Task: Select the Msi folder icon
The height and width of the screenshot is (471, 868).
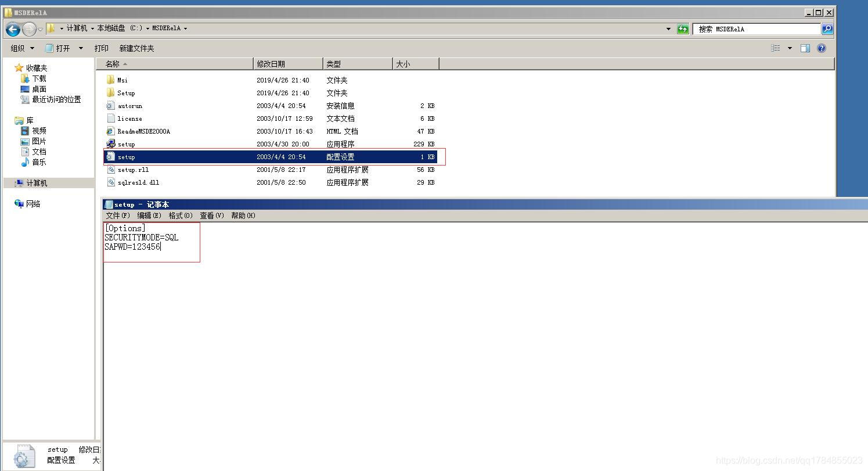Action: tap(110, 80)
